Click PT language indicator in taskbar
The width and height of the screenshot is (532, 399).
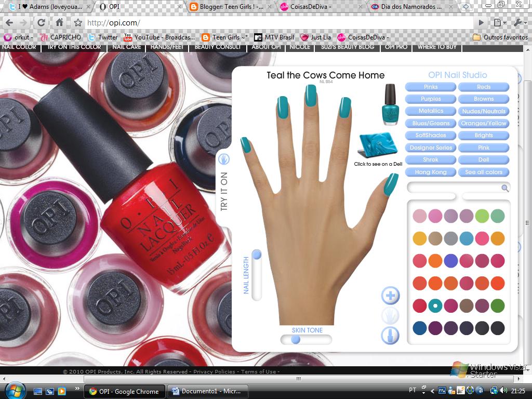412,390
